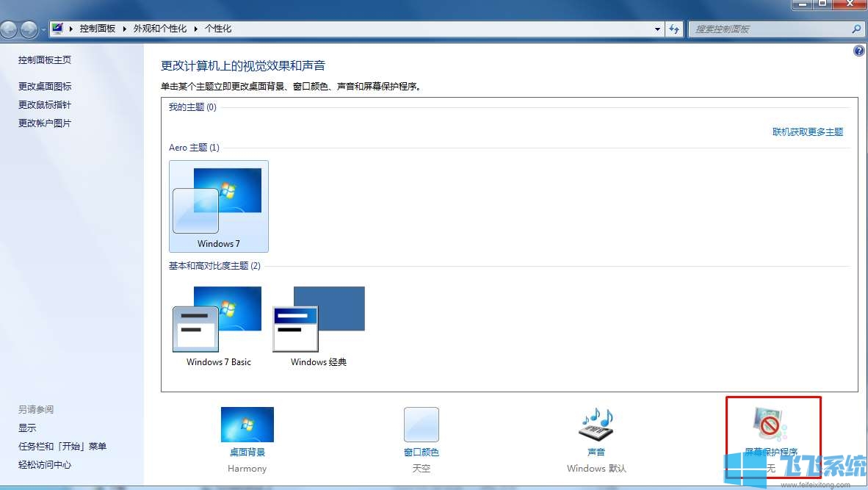Click the personalization icon in address bar
Image resolution: width=868 pixels, height=490 pixels.
click(x=58, y=28)
